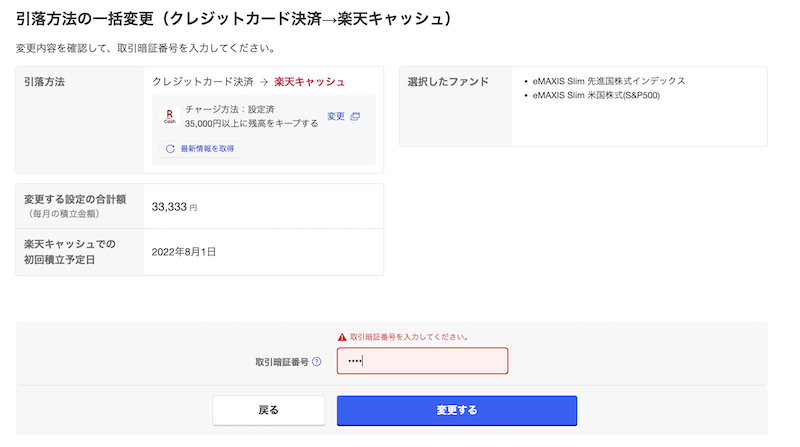Click the error message 取引暗証番号を入力してください

click(409, 337)
